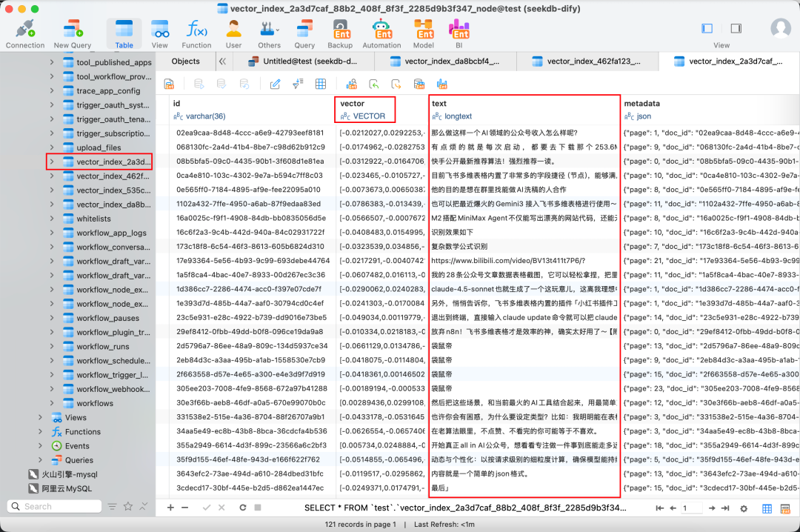800x532 pixels.
Task: Open the Others dropdown in toolbar
Action: 269,33
